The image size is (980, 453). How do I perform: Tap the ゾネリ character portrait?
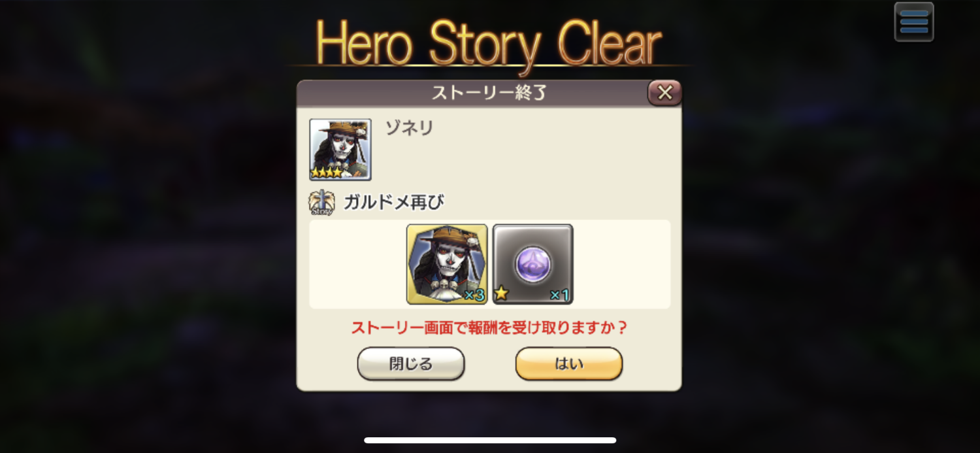click(x=340, y=150)
